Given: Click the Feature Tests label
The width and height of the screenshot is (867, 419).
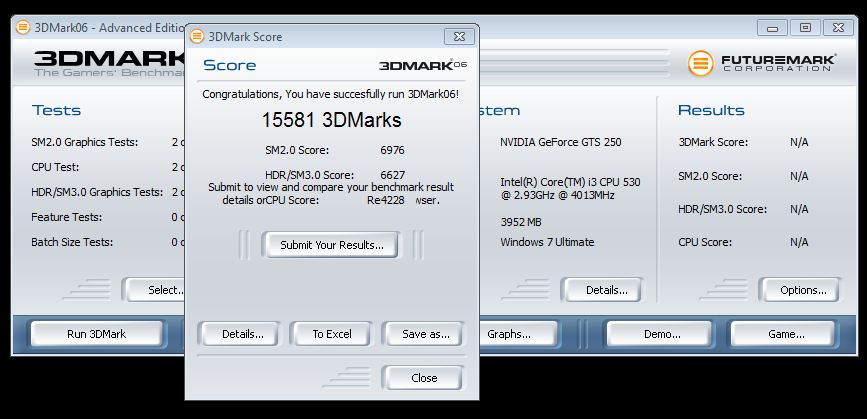Looking at the screenshot, I should 66,217.
